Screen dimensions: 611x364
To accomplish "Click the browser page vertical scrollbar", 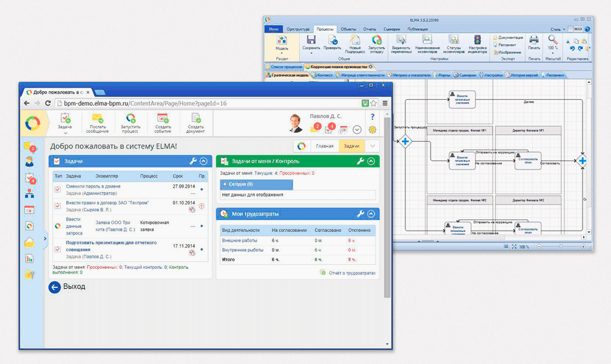I will pos(387,207).
